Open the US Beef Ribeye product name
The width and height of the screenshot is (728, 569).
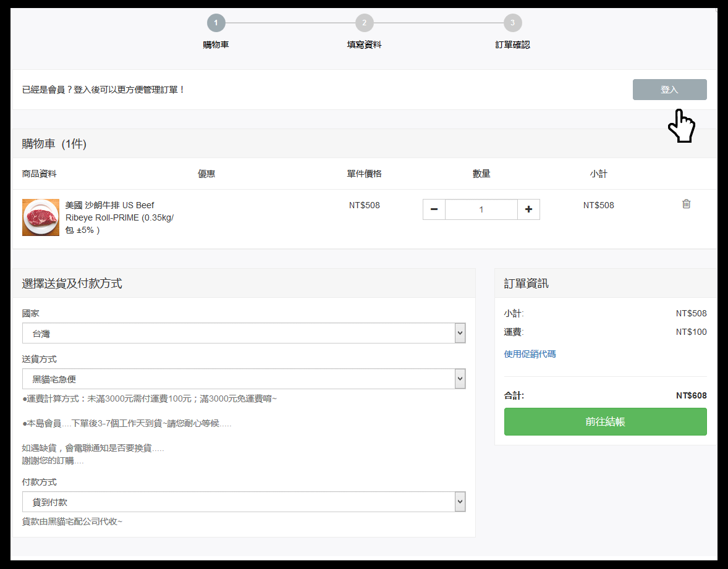[119, 217]
